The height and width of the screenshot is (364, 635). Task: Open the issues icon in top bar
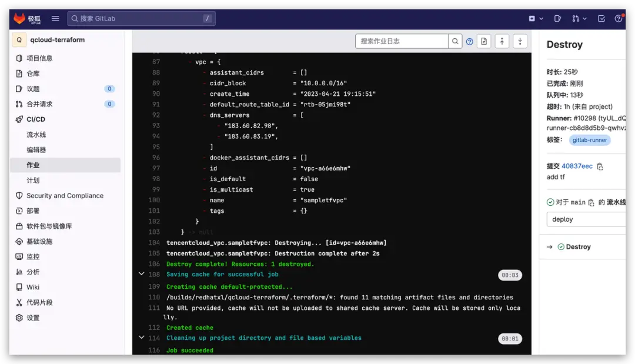(x=557, y=19)
